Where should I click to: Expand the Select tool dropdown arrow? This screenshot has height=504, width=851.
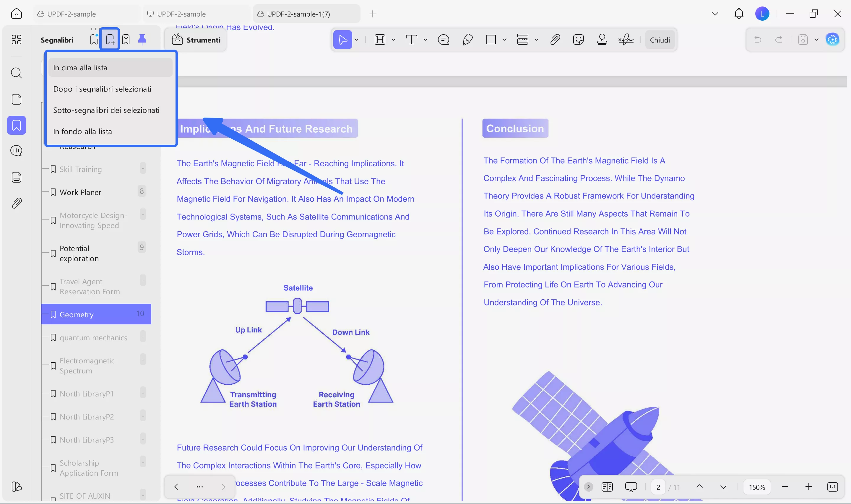[x=356, y=40]
